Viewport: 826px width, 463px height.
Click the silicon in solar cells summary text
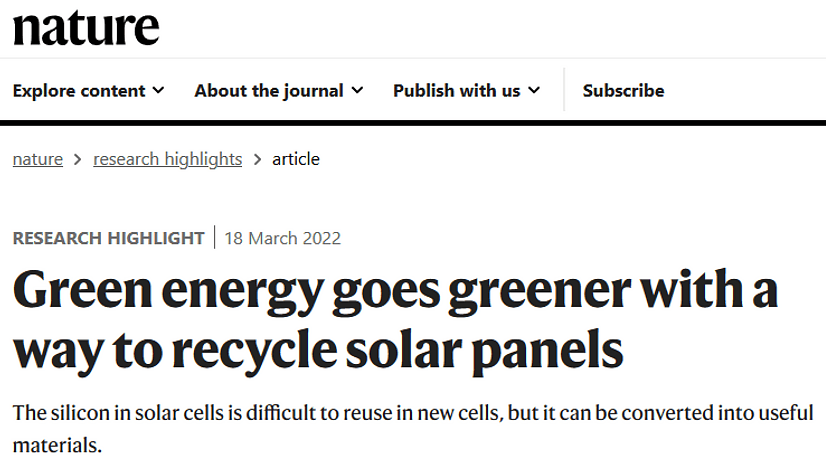[x=413, y=429]
